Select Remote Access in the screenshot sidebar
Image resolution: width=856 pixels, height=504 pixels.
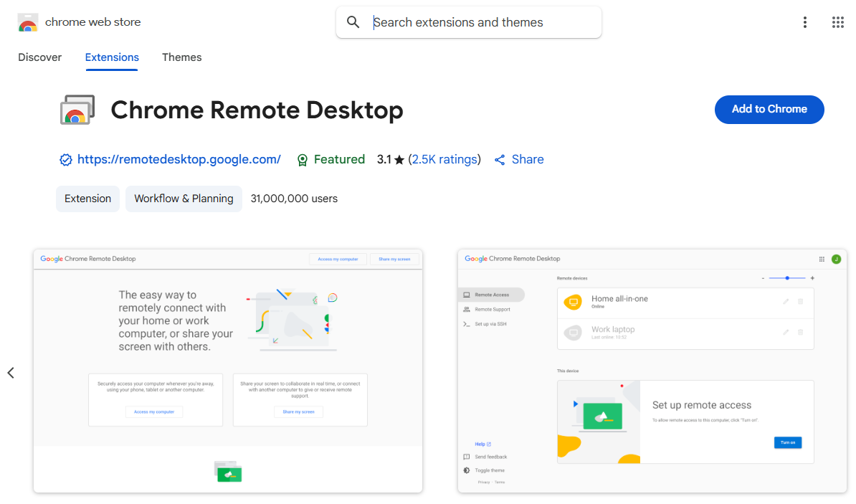[x=491, y=294]
